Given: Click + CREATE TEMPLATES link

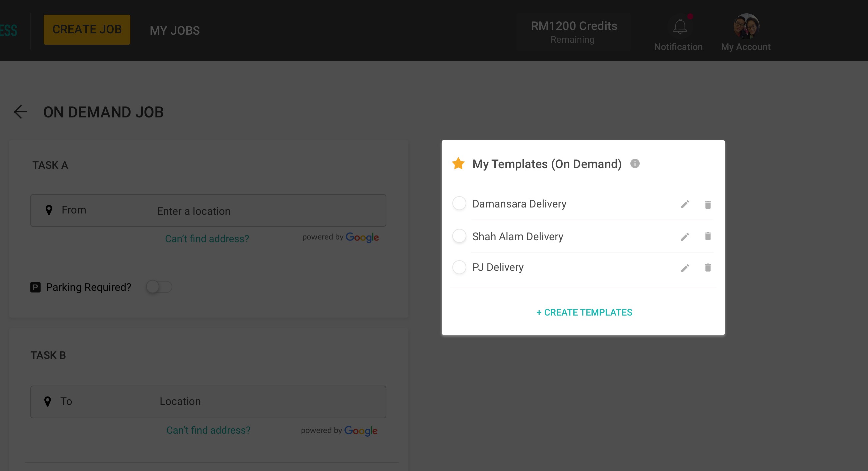Looking at the screenshot, I should click(584, 312).
